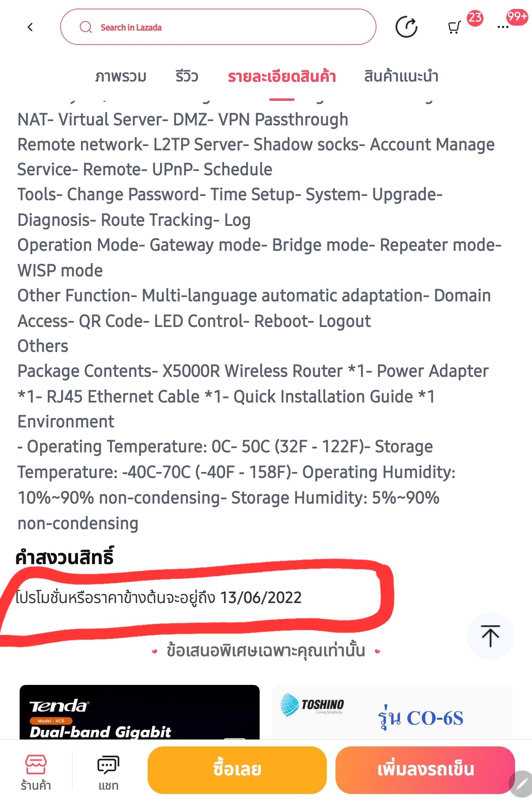Switch to the ภาพรวม tab
Screen dimensions: 532x801
pos(120,77)
